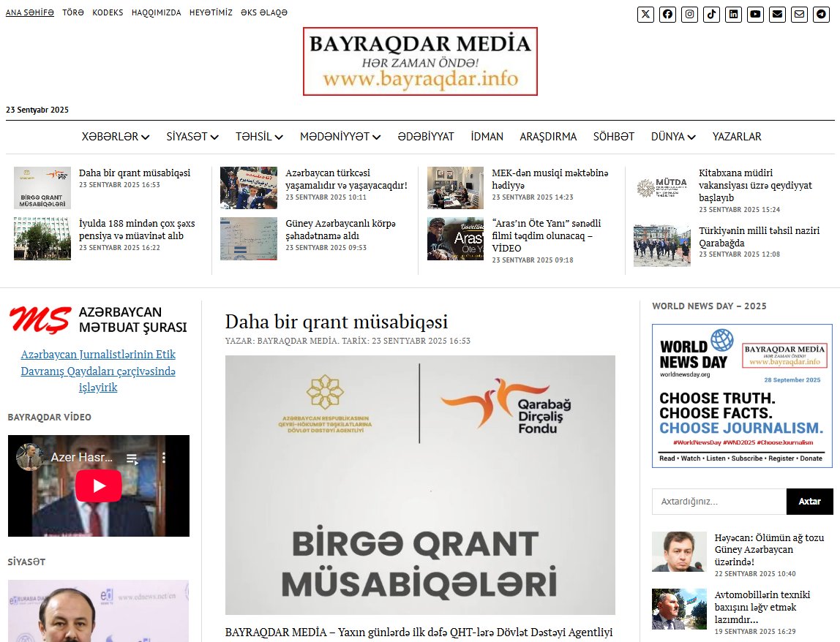Open the YouTube channel icon
Screen dimensions: 840x642
(755, 14)
